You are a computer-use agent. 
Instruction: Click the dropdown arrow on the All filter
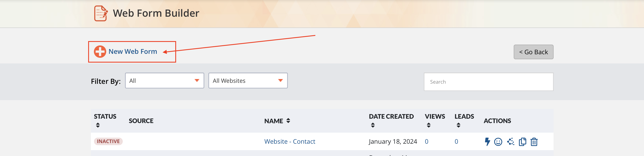(x=197, y=81)
